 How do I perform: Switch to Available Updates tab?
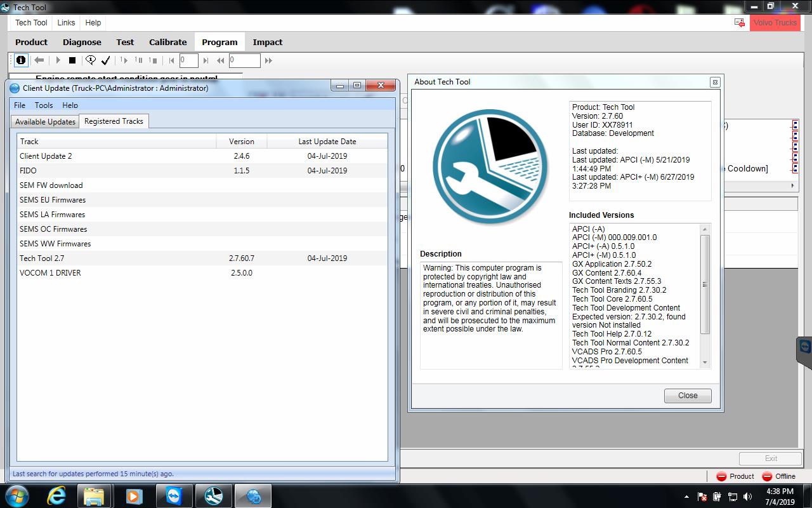pos(45,121)
